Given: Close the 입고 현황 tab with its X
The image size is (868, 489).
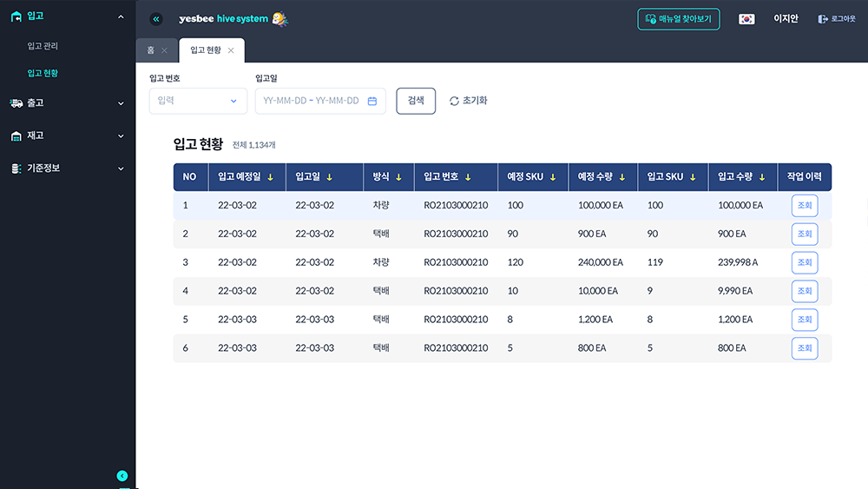Looking at the screenshot, I should 231,50.
